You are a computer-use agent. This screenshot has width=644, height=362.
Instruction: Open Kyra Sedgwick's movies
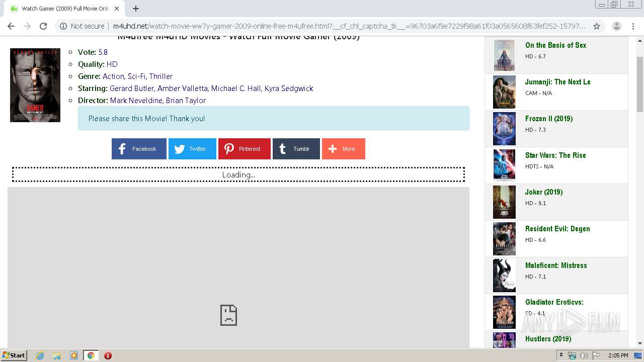pyautogui.click(x=289, y=88)
